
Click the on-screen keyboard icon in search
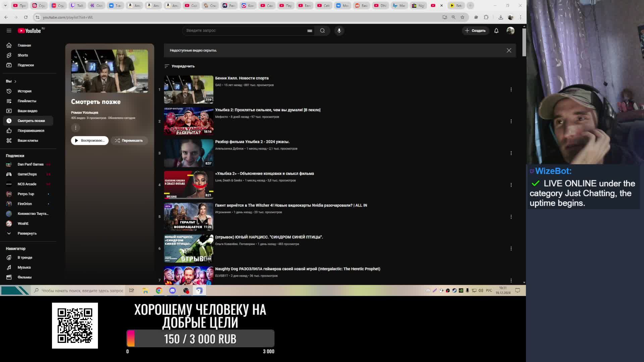coord(310,31)
